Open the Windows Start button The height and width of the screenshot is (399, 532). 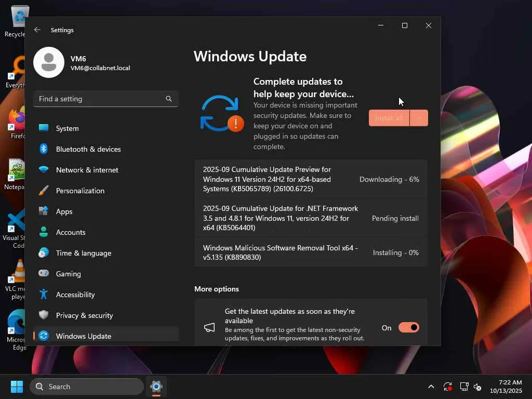click(x=17, y=387)
